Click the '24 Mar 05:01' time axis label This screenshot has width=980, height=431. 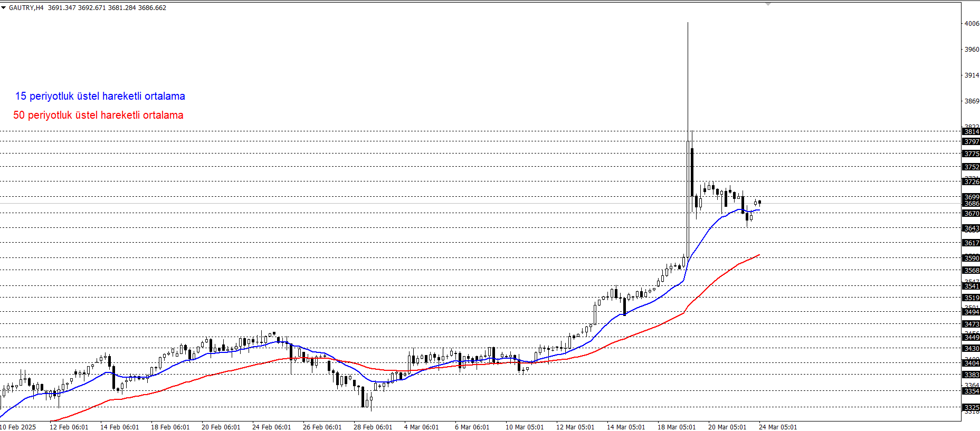778,427
